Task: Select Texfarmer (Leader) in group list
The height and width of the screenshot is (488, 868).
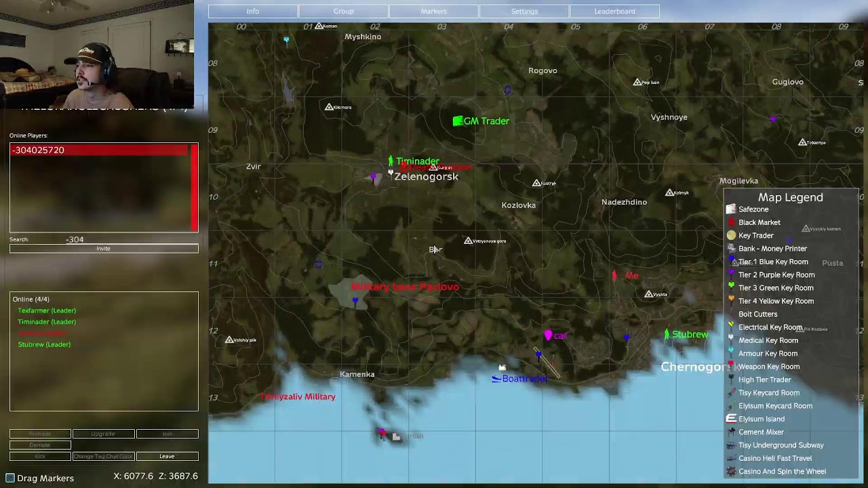Action: pos(47,310)
